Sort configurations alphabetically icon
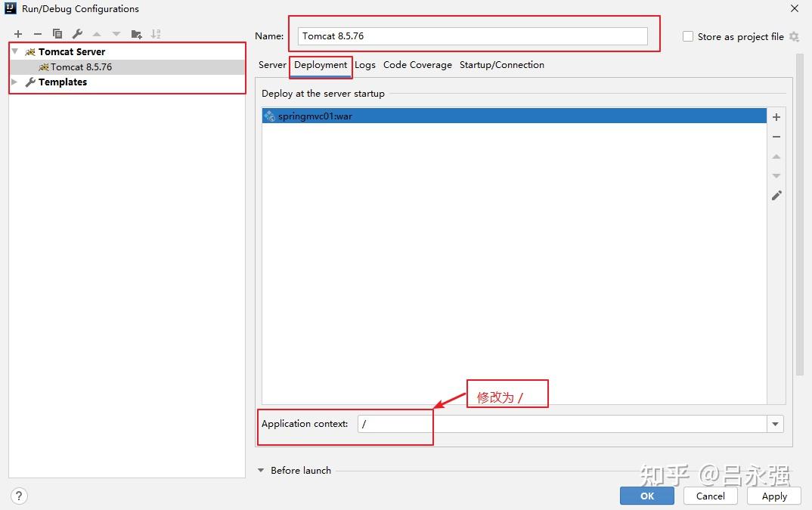This screenshot has width=812, height=510. coord(156,34)
